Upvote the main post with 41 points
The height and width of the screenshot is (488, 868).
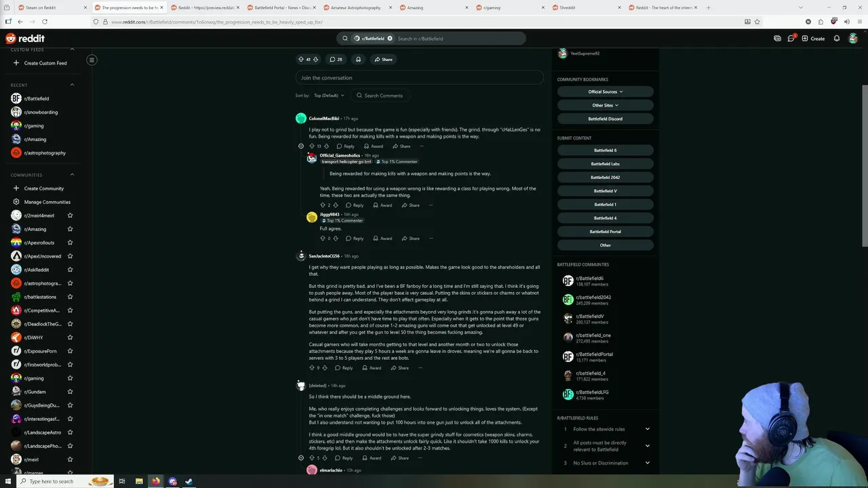click(302, 60)
